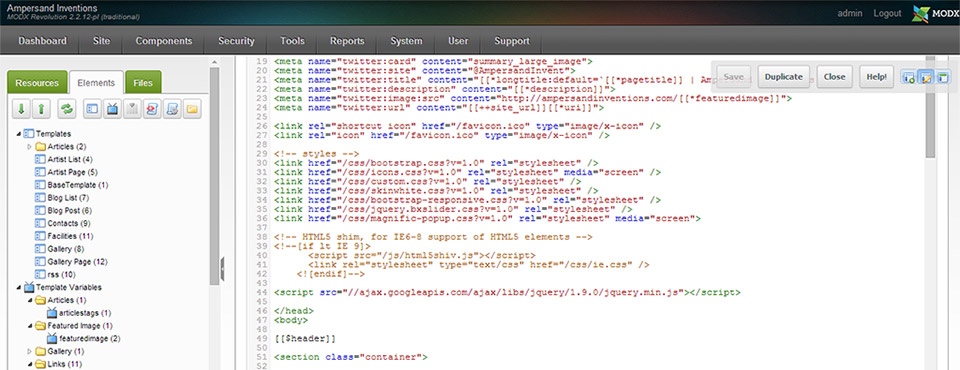Open the Tools menu

click(293, 41)
